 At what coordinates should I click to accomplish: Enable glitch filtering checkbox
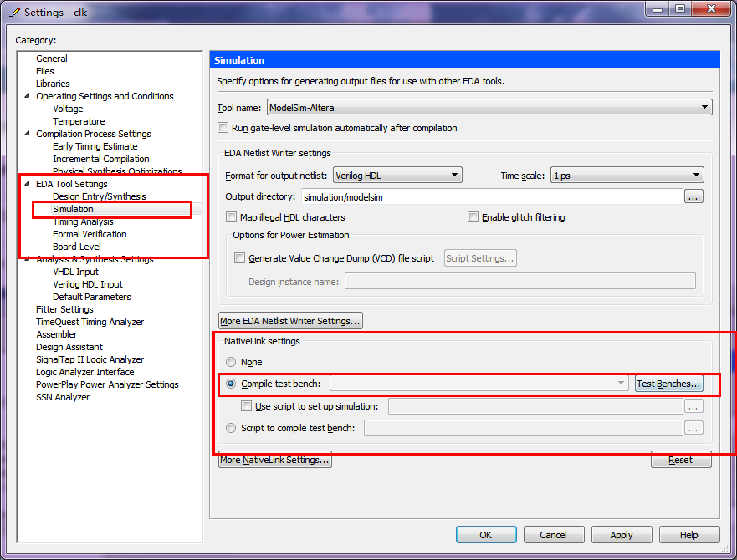click(473, 217)
